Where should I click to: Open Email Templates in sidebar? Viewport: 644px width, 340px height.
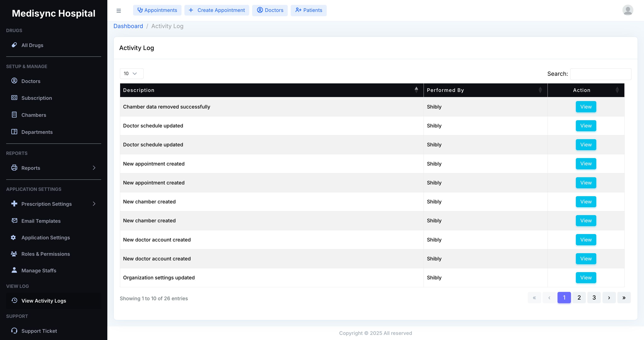point(53,221)
